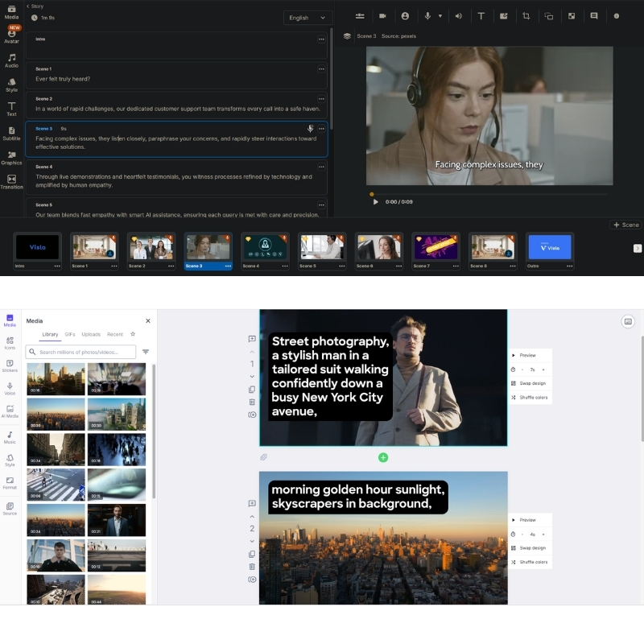
Task: Click the Text tool icon in the toolbar
Action: [x=481, y=15]
